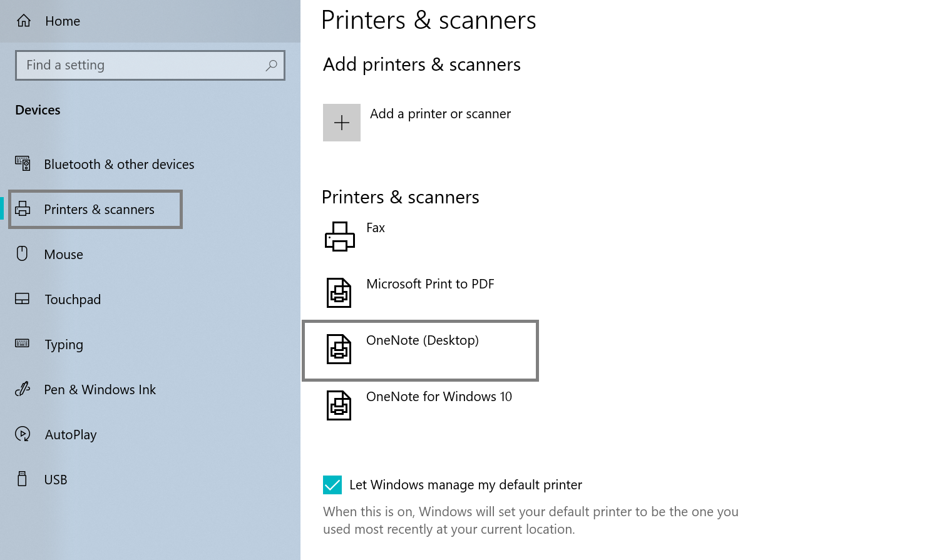Open Pen & Windows Ink settings

click(100, 389)
